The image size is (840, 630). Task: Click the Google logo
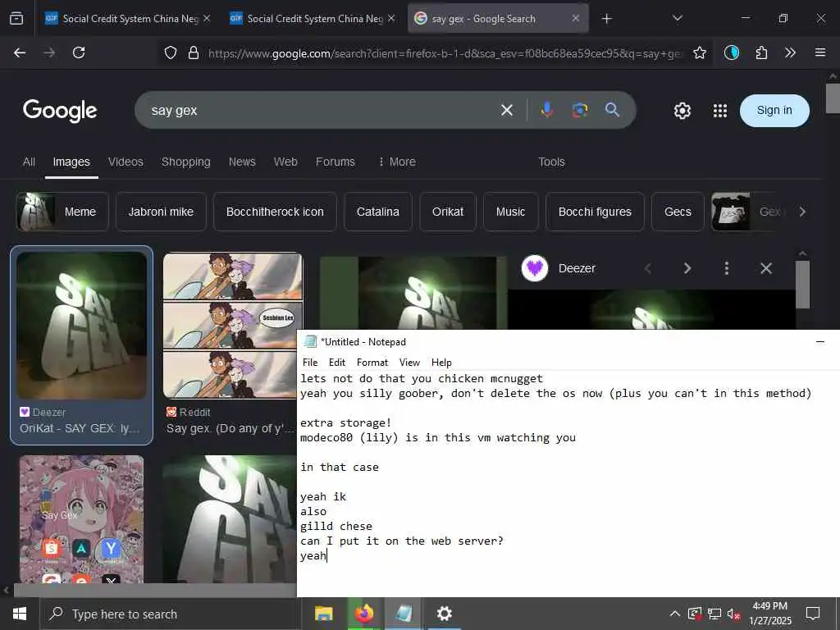[x=60, y=111]
